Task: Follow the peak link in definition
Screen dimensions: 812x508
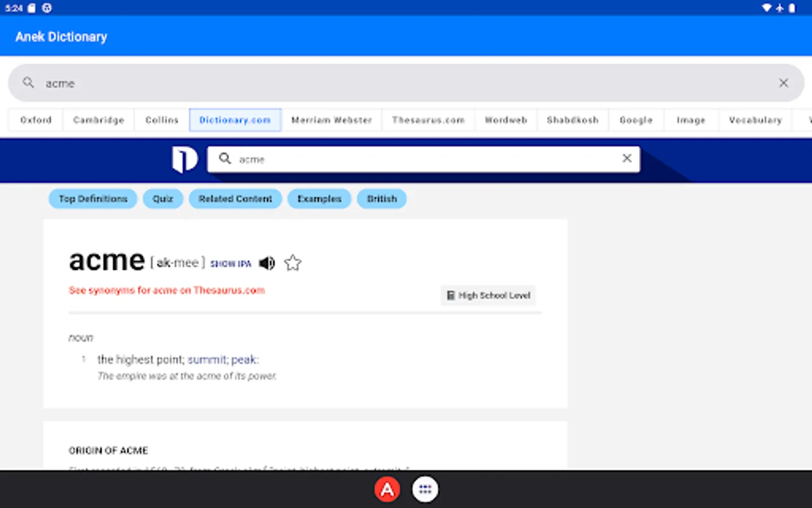Action: [x=244, y=360]
